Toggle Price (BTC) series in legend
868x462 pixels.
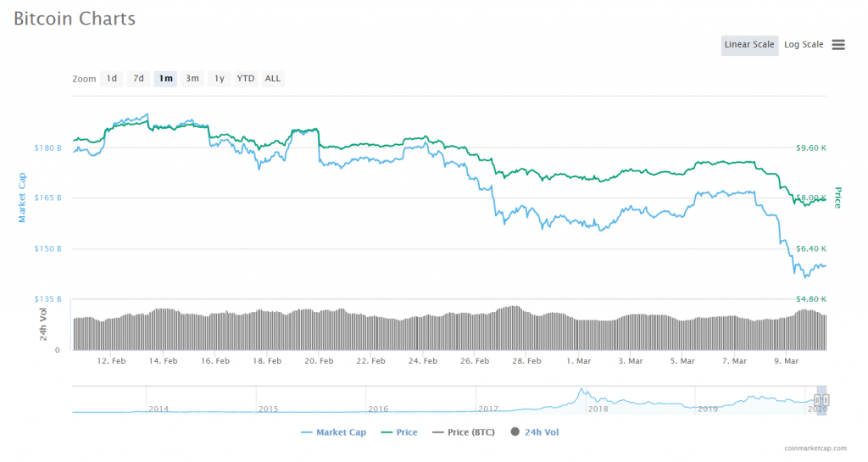pos(465,432)
